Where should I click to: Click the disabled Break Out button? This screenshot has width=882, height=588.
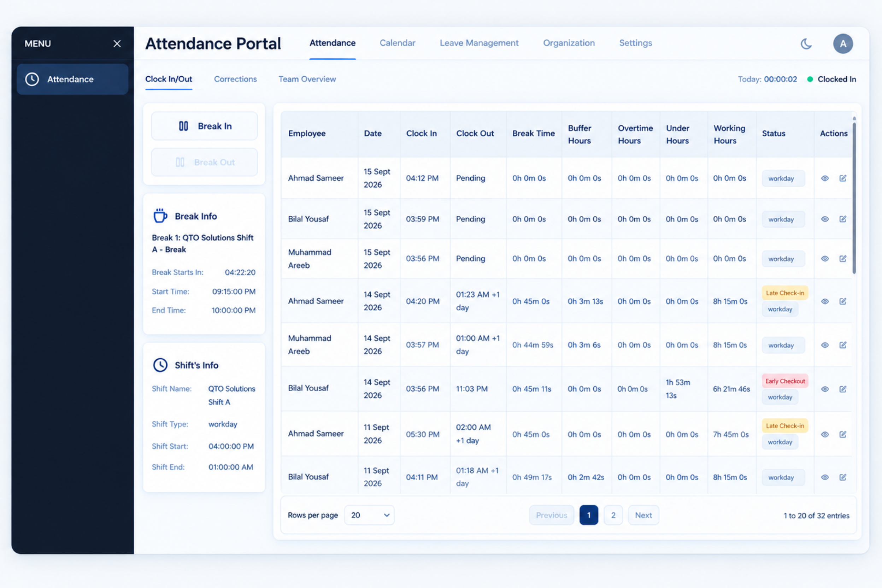point(204,162)
